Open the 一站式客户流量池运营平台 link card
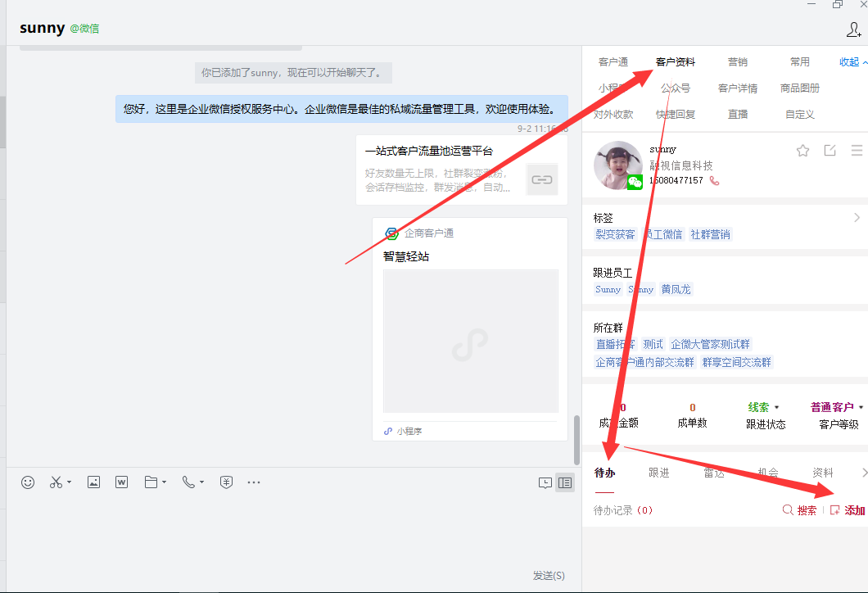 tap(462, 170)
